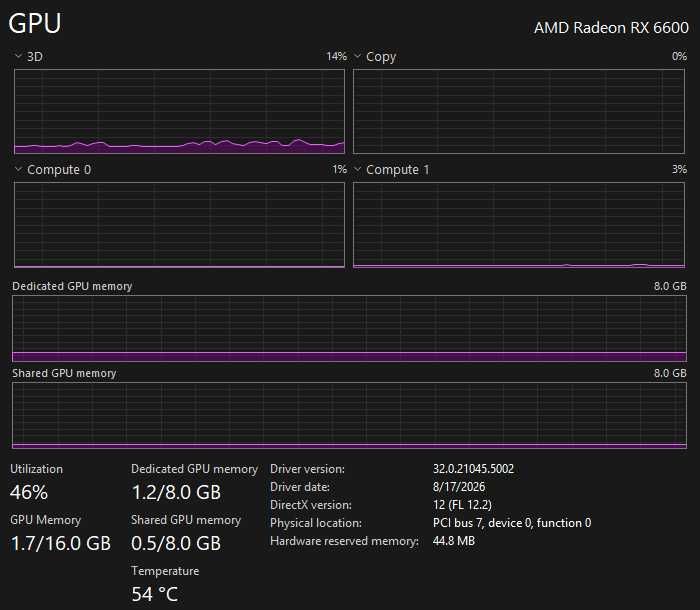Click the 14% value for 3D
The height and width of the screenshot is (610, 700).
pyautogui.click(x=336, y=56)
